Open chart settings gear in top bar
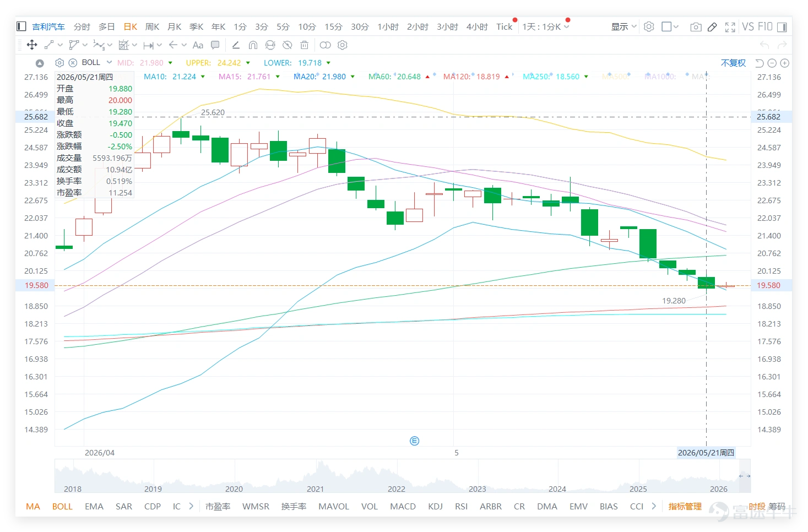Viewport: 808px width, 532px height. tap(649, 26)
